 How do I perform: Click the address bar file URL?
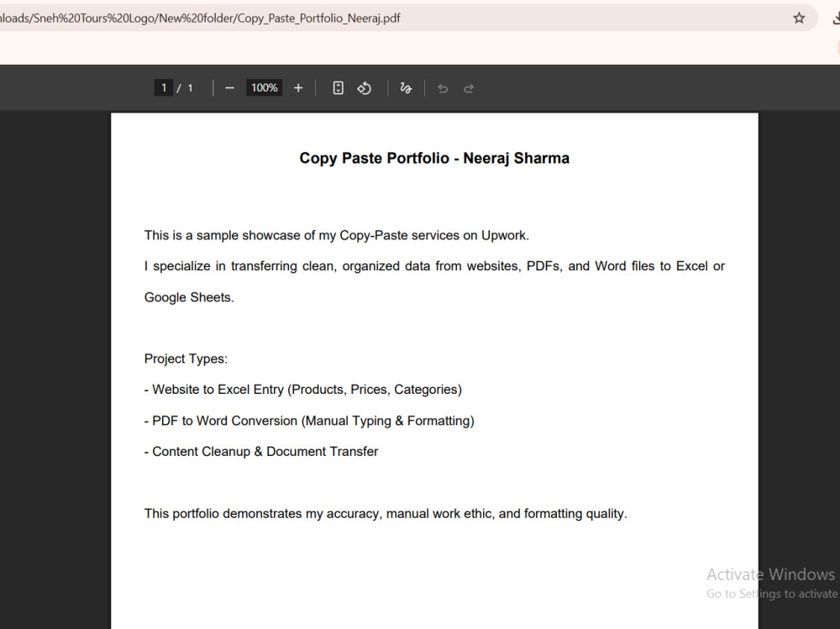coord(201,18)
